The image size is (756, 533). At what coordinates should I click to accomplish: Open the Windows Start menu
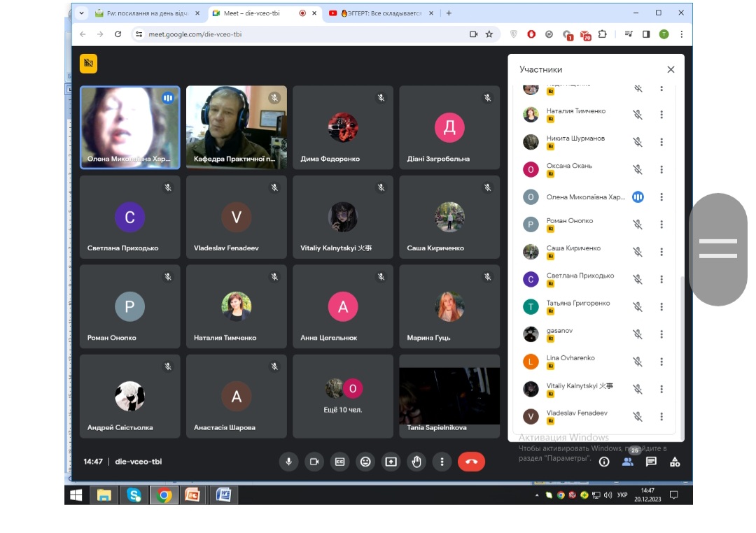point(76,495)
